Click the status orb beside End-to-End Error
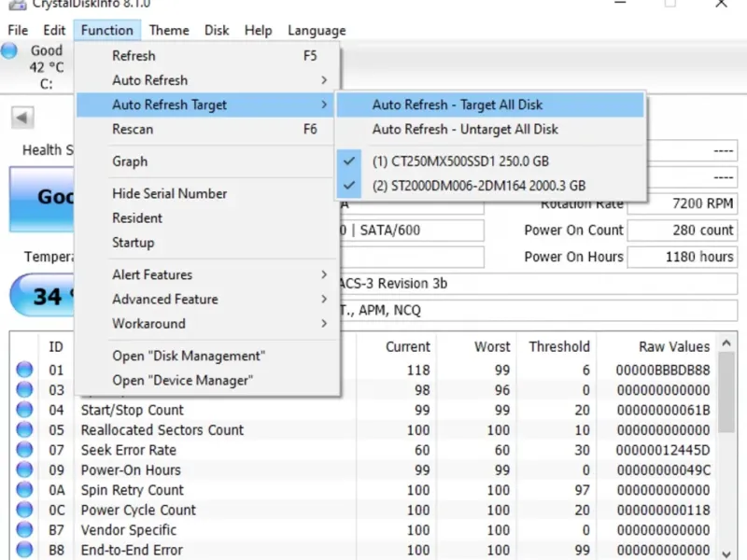This screenshot has height=560, width=747. [x=24, y=550]
